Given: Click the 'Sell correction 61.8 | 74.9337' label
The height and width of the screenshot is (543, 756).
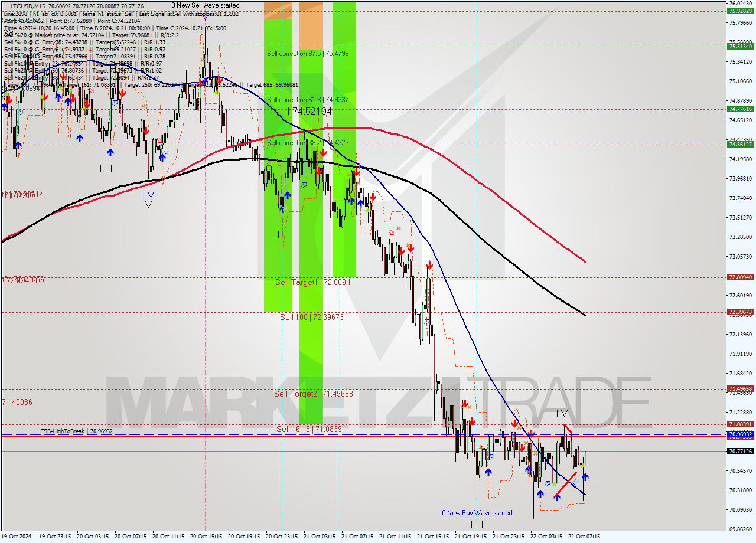Looking at the screenshot, I should point(308,100).
